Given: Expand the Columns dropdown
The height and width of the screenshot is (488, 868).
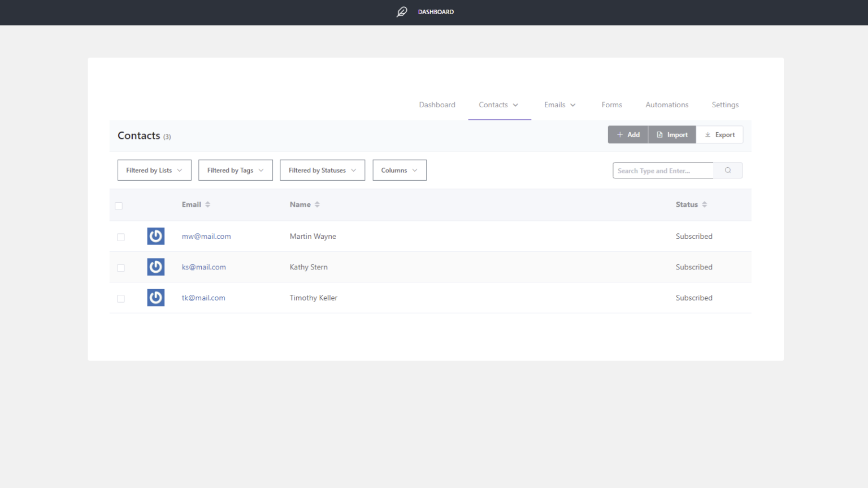Looking at the screenshot, I should pos(400,170).
